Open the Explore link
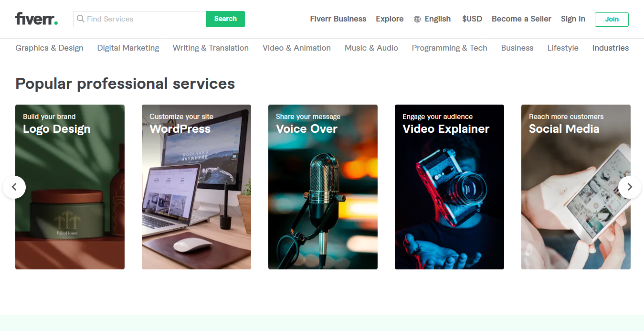Screen dimensions: 644x331 coord(390,19)
